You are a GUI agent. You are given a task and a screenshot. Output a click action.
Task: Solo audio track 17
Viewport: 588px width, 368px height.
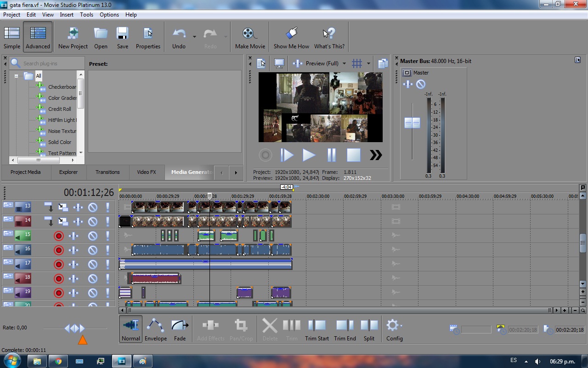108,264
